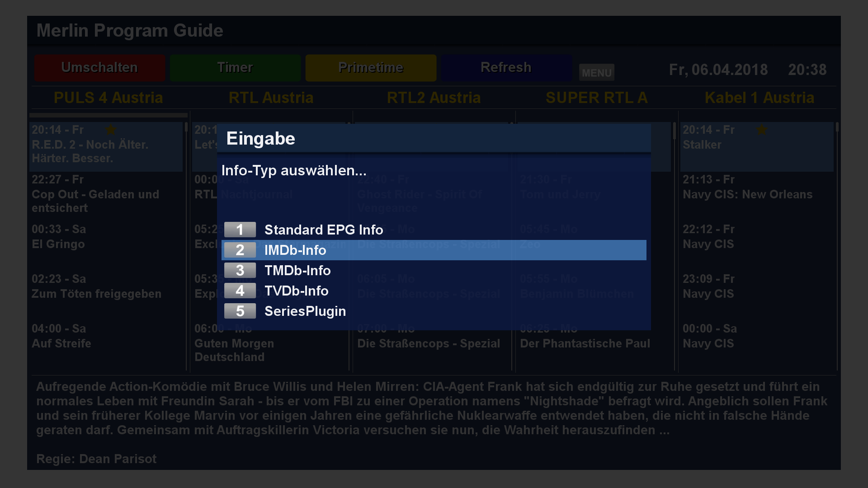The image size is (868, 488).
Task: Click the star icon on Stalker entry
Action: pyautogui.click(x=762, y=130)
